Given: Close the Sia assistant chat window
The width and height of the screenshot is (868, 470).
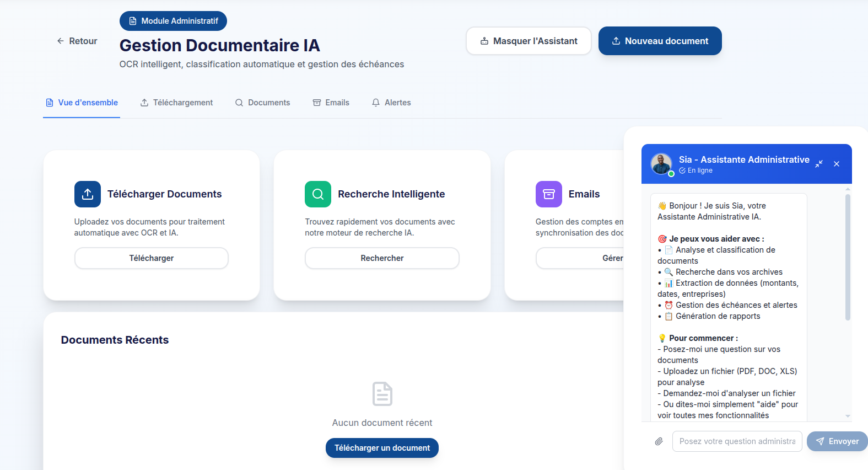Looking at the screenshot, I should pos(837,164).
